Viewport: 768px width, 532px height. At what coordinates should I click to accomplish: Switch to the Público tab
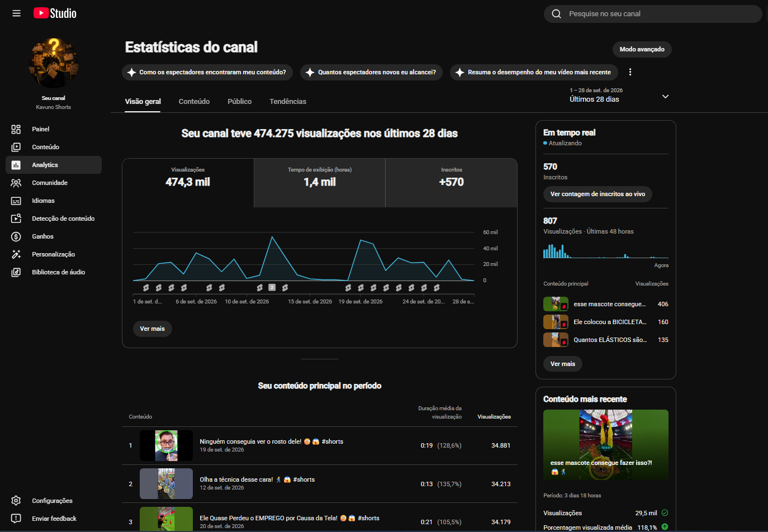tap(239, 101)
